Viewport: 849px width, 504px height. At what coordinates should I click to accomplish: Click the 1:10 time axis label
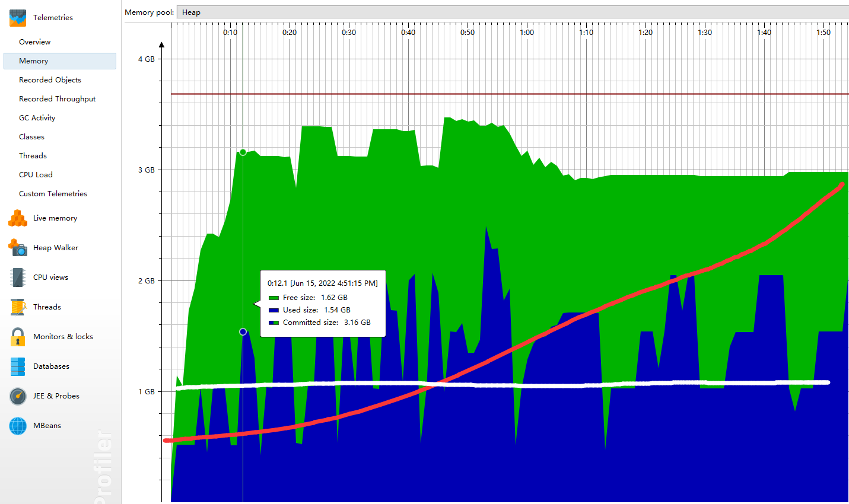586,33
